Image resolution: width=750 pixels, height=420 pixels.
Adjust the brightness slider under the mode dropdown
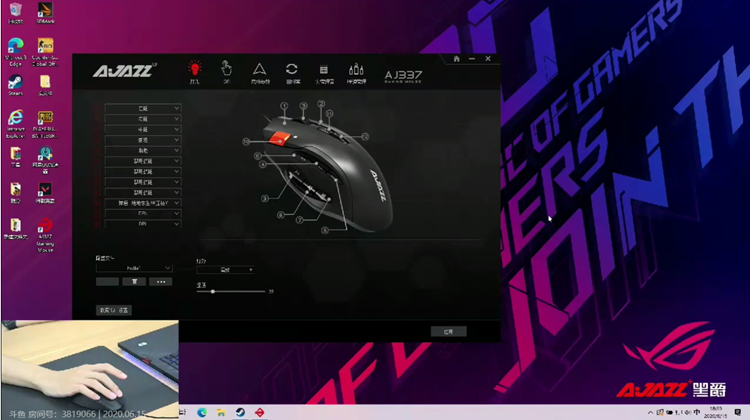tap(231, 291)
